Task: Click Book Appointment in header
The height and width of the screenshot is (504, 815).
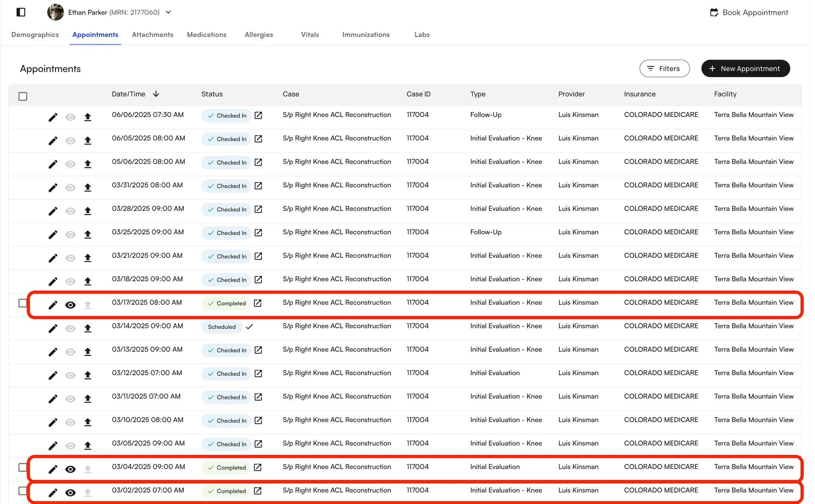Action: (x=749, y=12)
